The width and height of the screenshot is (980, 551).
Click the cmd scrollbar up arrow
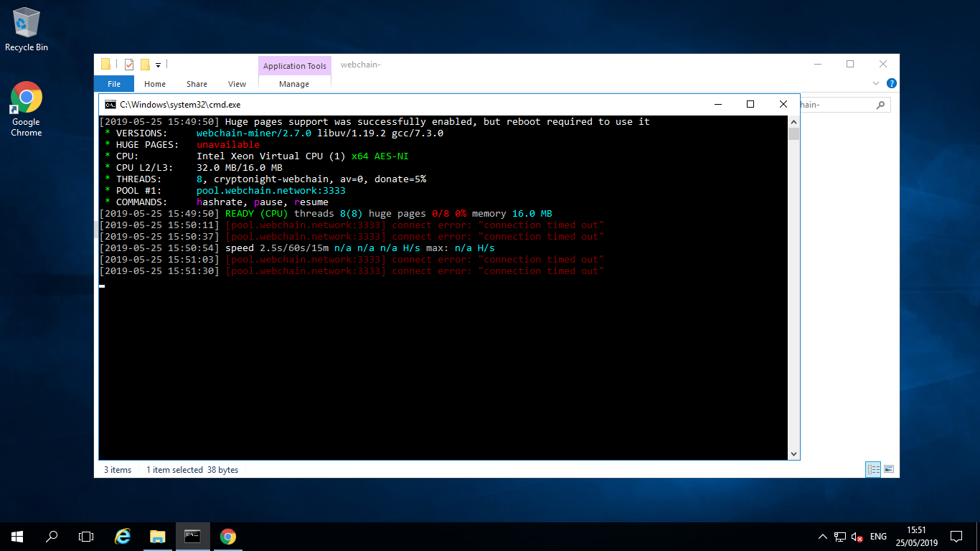coord(793,121)
